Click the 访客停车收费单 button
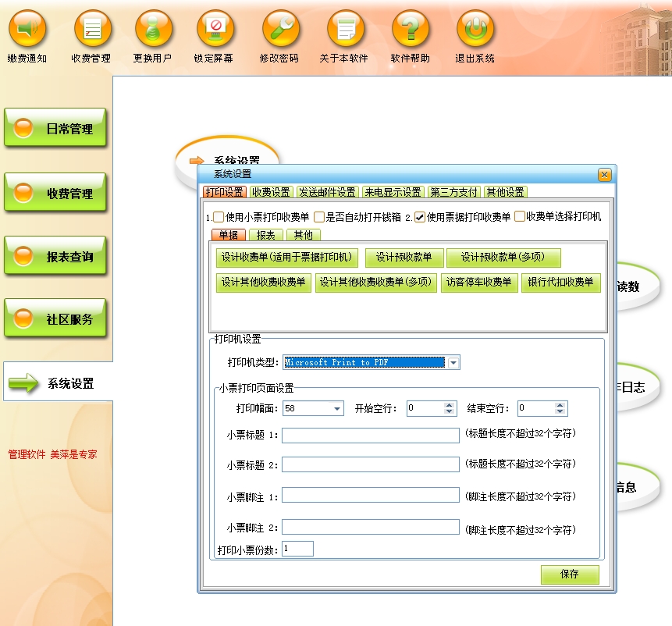The image size is (672, 626). [479, 283]
